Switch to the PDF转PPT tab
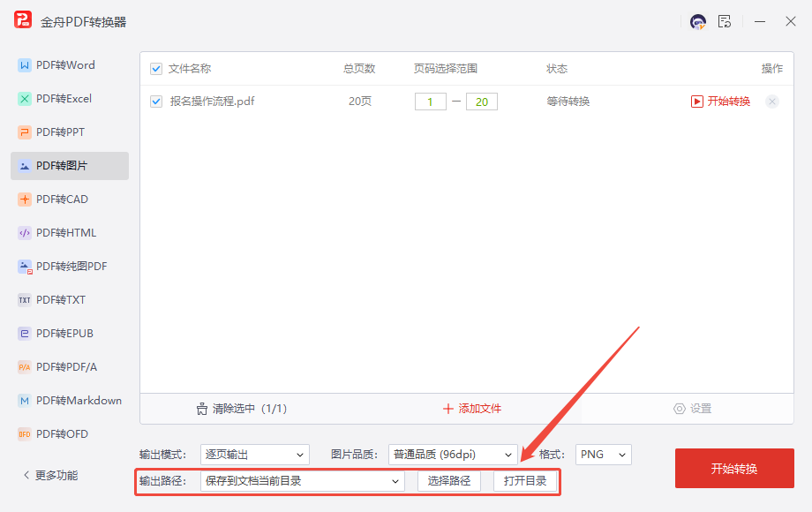Viewport: 812px width, 512px height. [x=70, y=132]
